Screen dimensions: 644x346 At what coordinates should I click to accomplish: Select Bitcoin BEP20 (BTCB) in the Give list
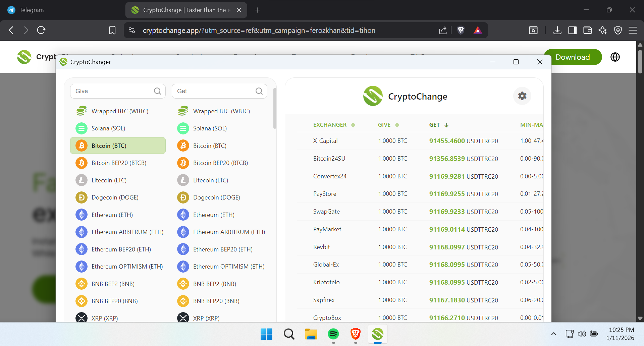coord(118,163)
